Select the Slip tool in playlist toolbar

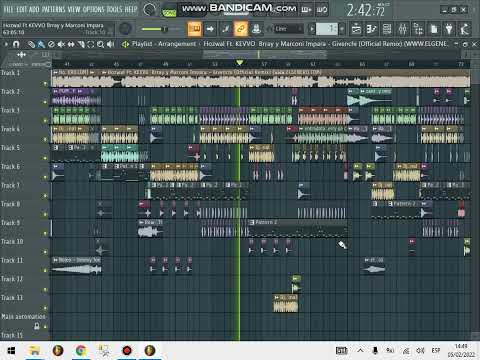tap(71, 44)
